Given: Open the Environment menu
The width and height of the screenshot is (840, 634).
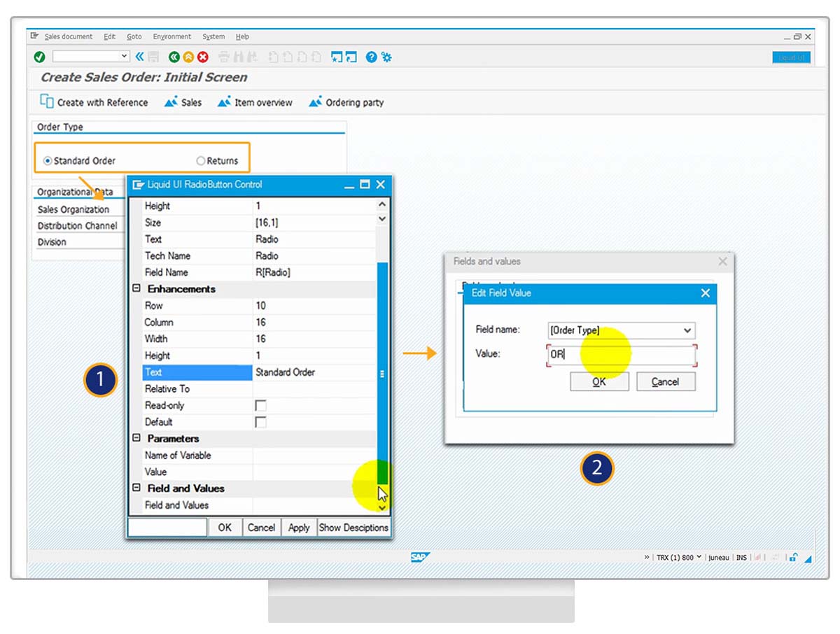Looking at the screenshot, I should (171, 36).
